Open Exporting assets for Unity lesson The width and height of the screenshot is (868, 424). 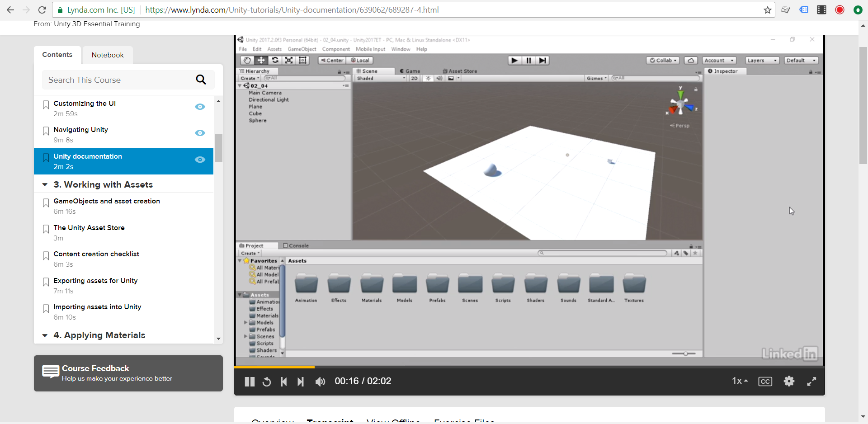pyautogui.click(x=95, y=281)
